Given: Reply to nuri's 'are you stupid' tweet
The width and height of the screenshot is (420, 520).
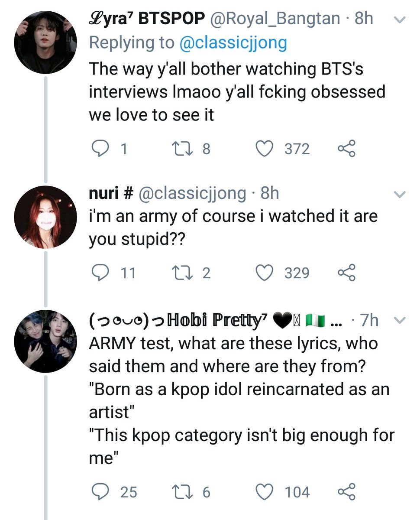Looking at the screenshot, I should coord(102,273).
